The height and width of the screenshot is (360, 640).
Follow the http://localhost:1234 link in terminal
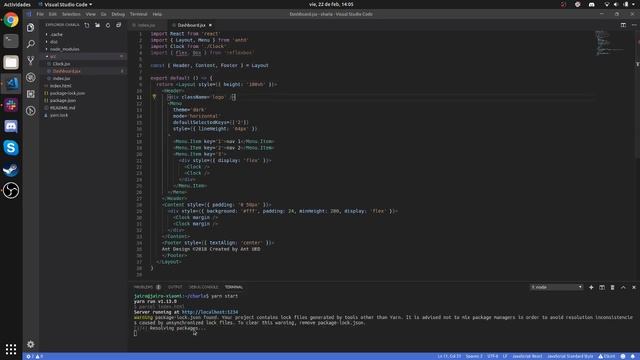click(210, 312)
